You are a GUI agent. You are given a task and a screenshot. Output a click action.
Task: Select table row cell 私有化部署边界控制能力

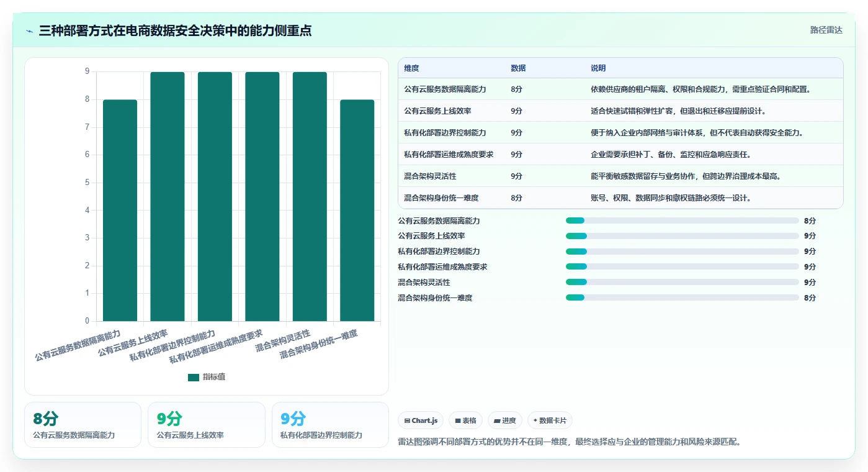(x=445, y=133)
